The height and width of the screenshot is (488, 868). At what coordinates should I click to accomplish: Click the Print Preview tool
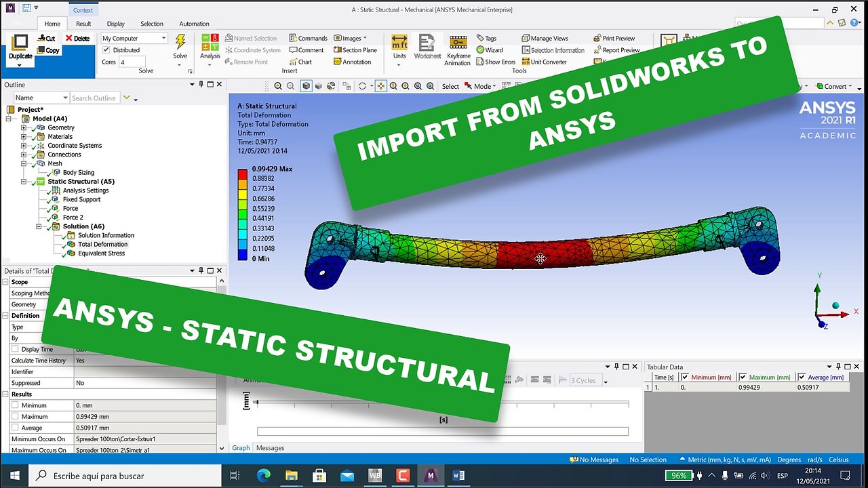pos(614,39)
